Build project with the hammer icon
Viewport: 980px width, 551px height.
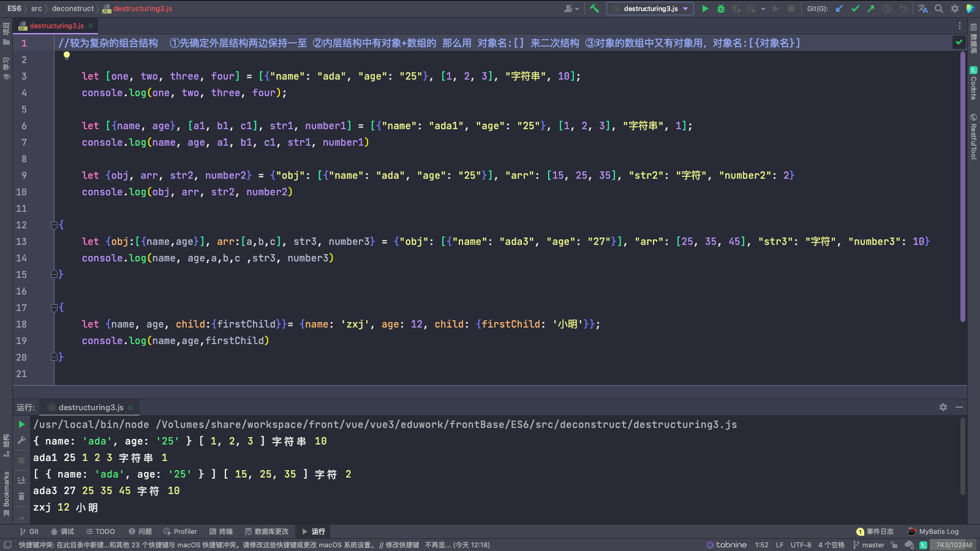coord(594,9)
